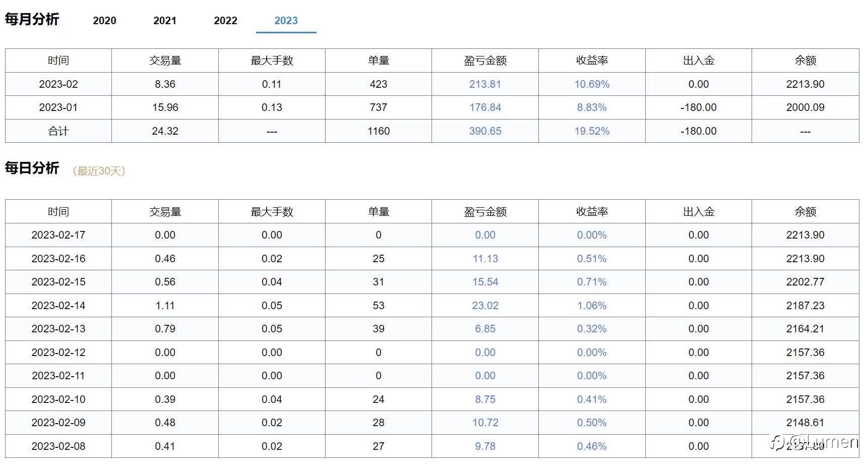The width and height of the screenshot is (868, 467).
Task: Click daily return rate 0.46%
Action: [592, 446]
